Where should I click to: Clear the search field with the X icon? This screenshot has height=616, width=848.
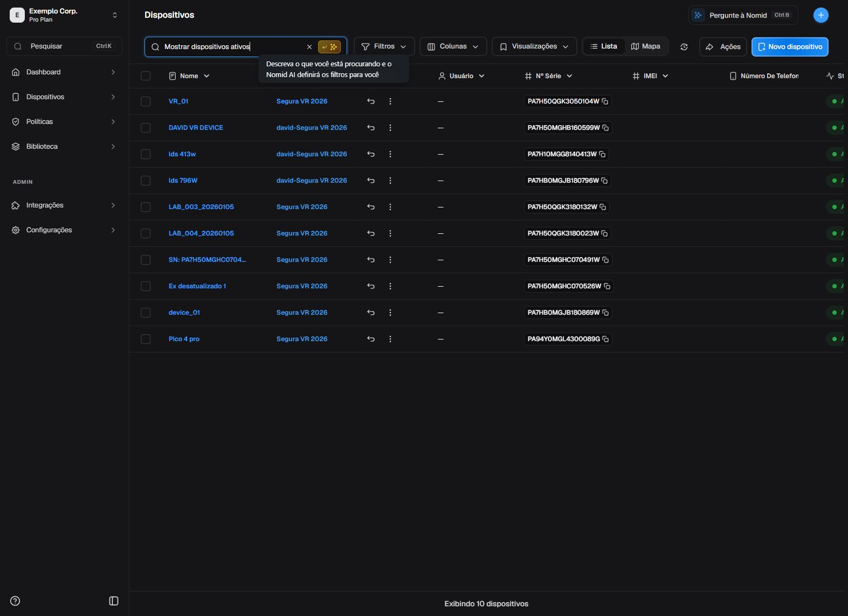coord(309,47)
